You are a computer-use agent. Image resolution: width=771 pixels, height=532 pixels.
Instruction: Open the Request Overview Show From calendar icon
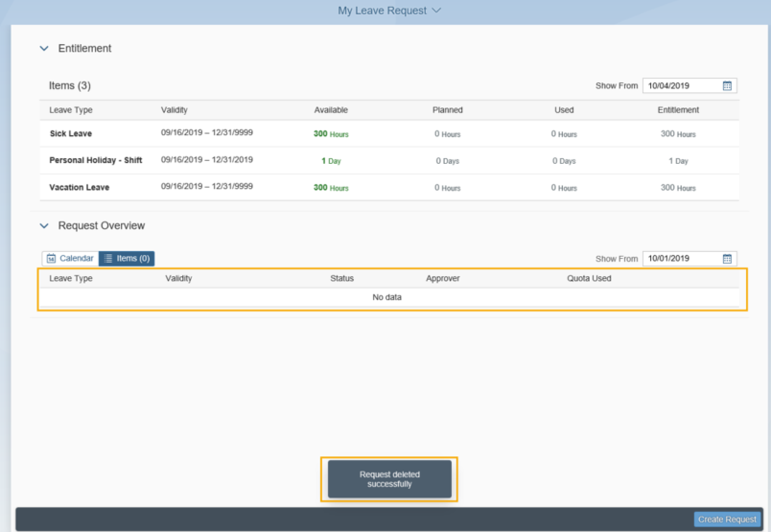click(727, 259)
